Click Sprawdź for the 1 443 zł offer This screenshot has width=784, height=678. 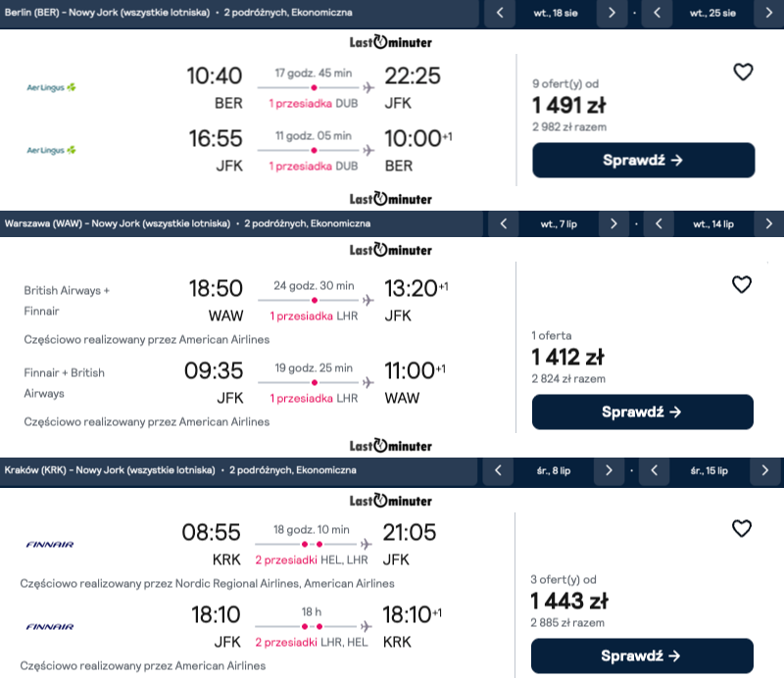tap(642, 655)
